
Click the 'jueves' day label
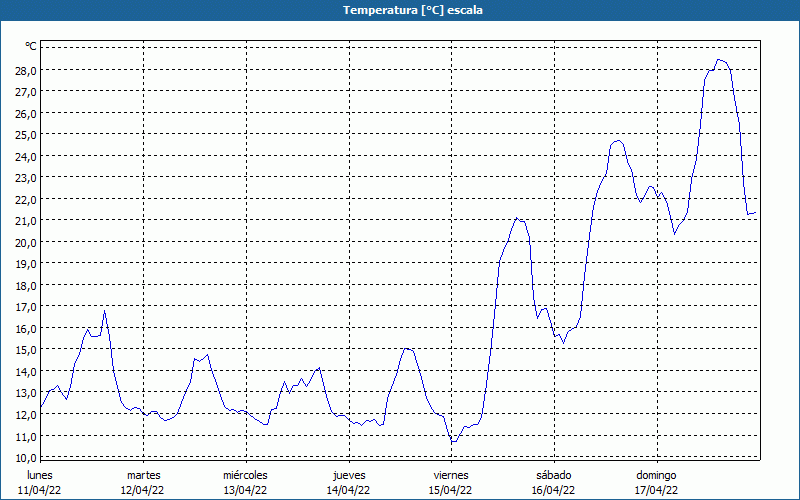[x=349, y=475]
